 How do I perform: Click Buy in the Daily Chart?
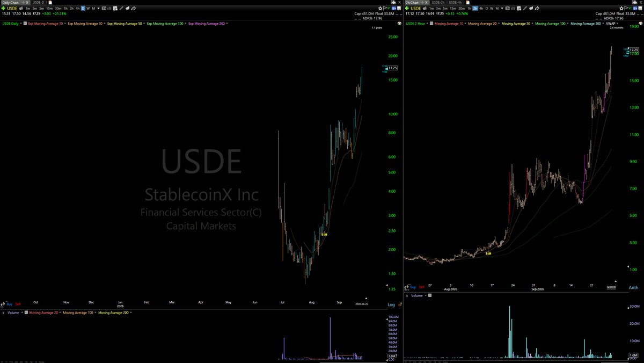pyautogui.click(x=10, y=304)
